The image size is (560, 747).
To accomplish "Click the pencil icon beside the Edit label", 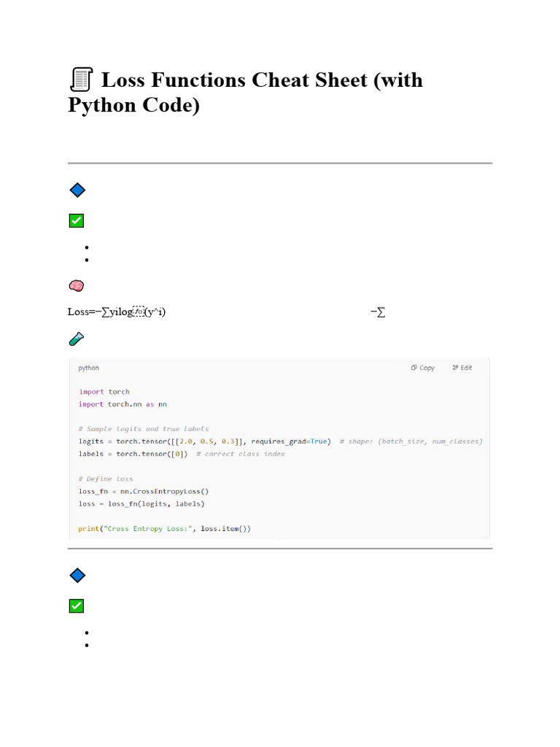I will (455, 368).
